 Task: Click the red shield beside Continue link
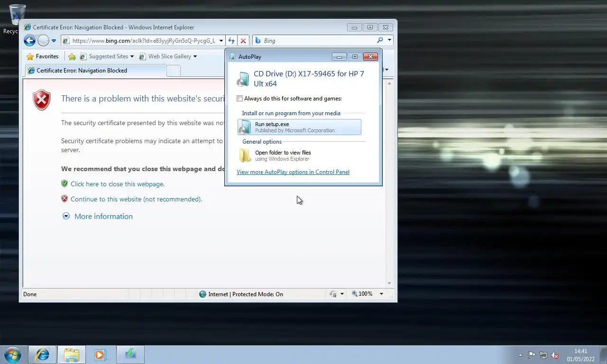(64, 199)
